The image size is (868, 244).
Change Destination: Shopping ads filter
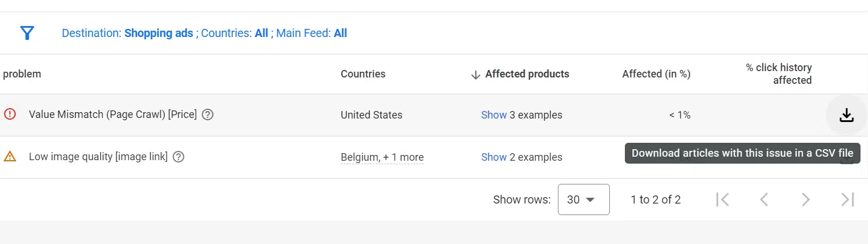(x=128, y=33)
